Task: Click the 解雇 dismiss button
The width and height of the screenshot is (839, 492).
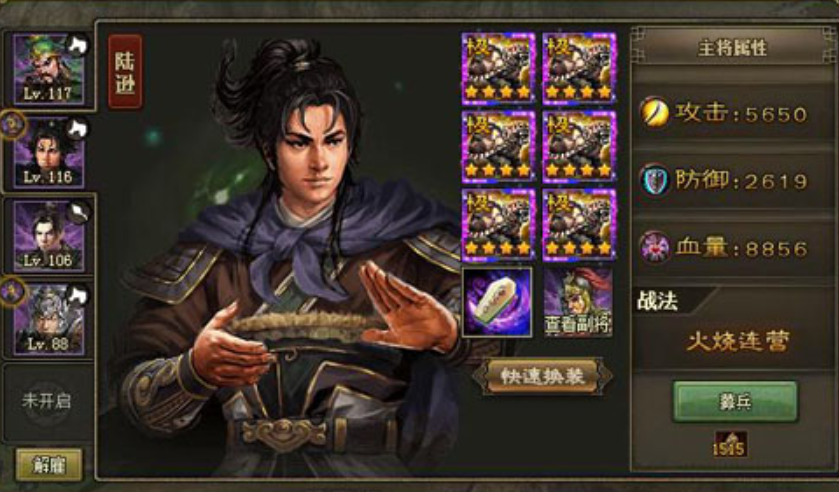Action: coord(49,465)
